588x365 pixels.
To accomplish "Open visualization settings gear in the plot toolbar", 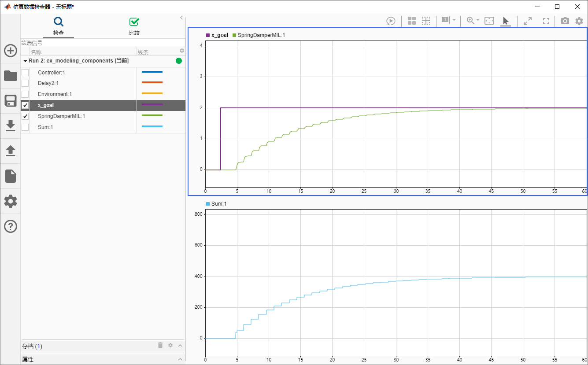I will [579, 21].
